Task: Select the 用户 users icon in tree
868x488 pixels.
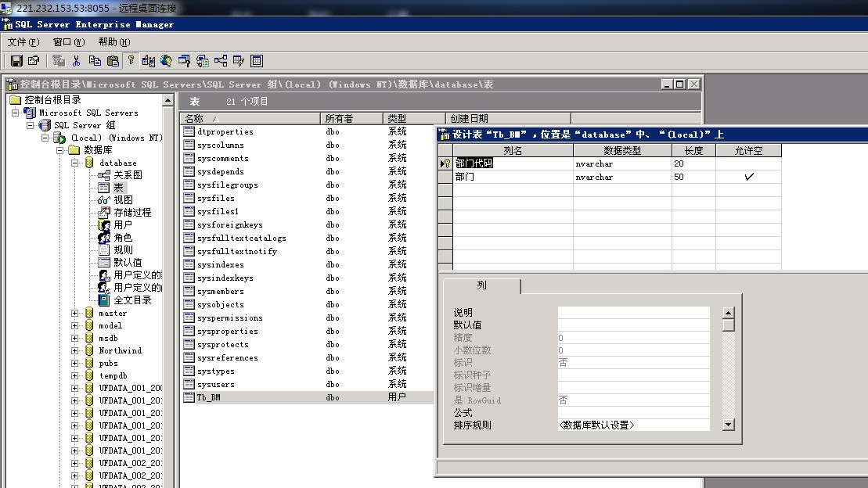Action: coord(104,225)
